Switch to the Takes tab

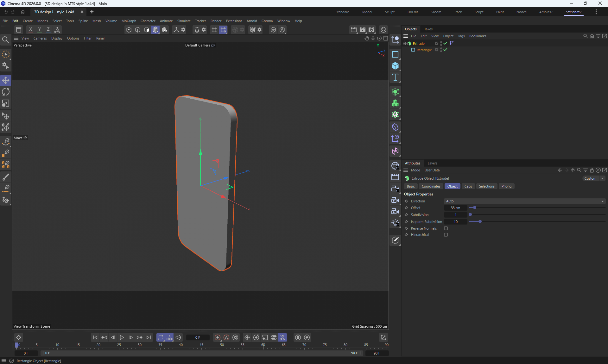tap(428, 29)
